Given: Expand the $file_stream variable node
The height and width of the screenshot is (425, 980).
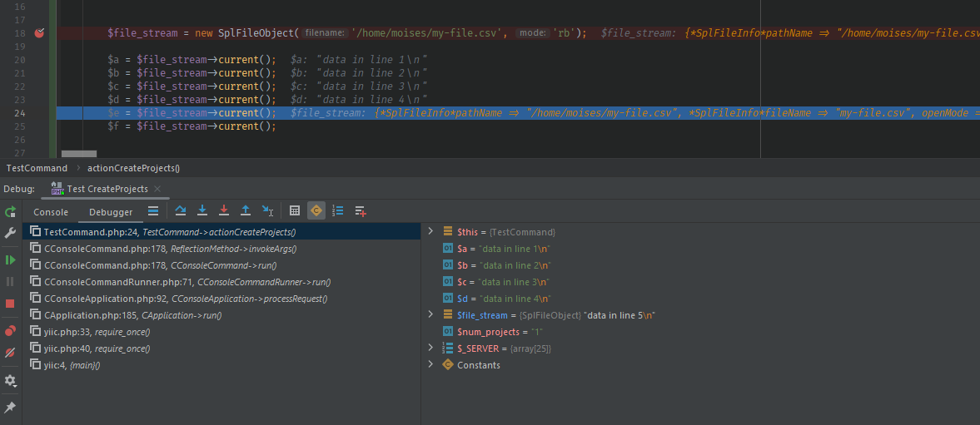Looking at the screenshot, I should pyautogui.click(x=430, y=315).
